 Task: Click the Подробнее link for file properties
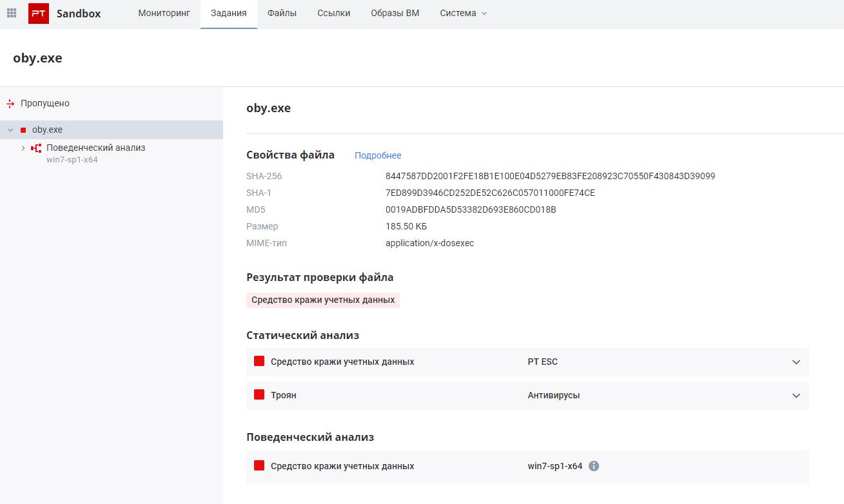click(378, 155)
